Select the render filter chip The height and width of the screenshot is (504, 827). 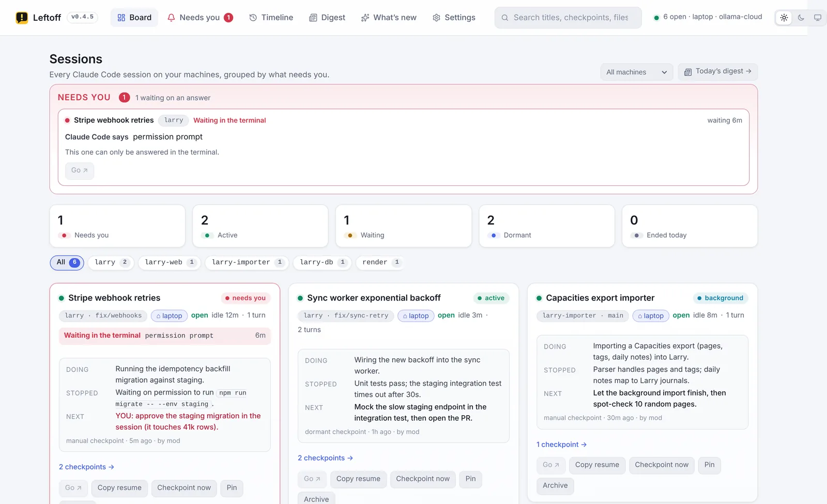point(380,262)
